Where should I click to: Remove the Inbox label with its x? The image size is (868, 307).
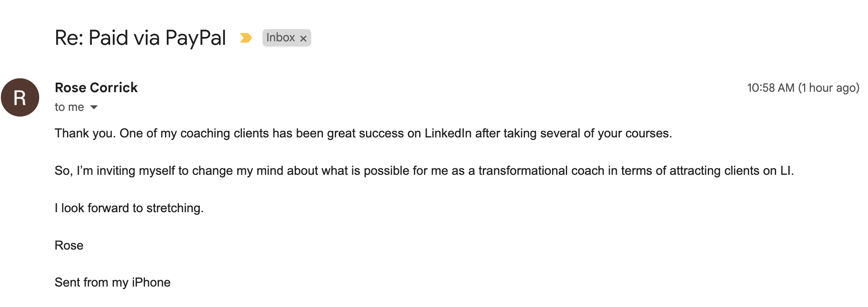pos(303,39)
